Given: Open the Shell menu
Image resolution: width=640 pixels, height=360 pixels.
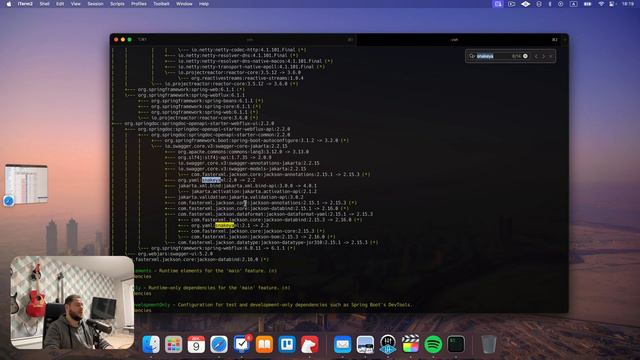Looking at the screenshot, I should (44, 4).
